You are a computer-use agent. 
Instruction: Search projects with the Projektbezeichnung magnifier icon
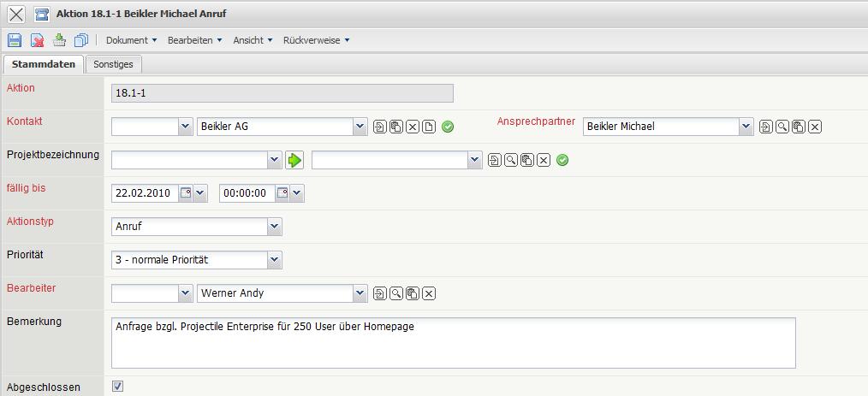click(511, 161)
